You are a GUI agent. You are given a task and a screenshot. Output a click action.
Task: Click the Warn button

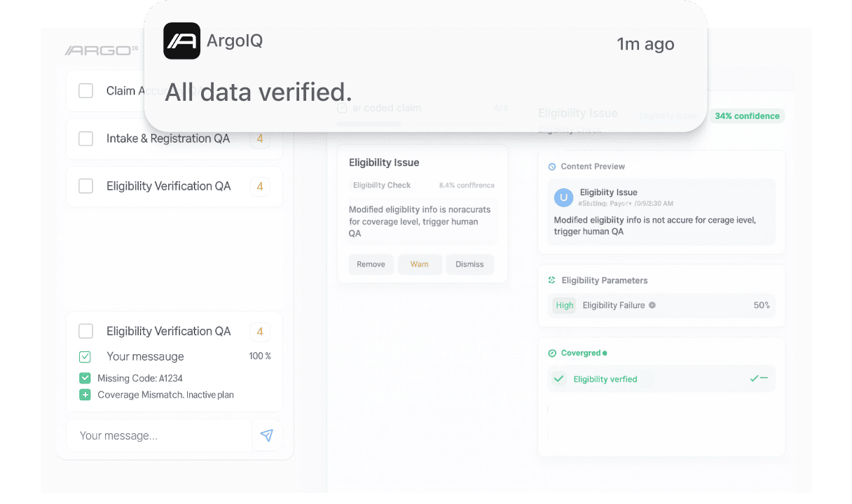420,264
